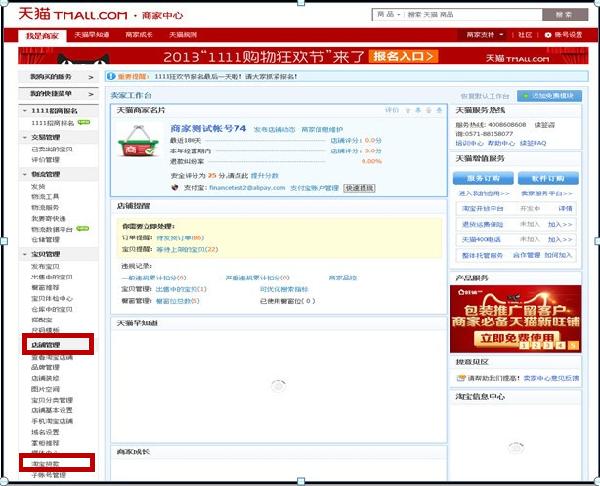Viewport: 600px width, 486px height.
Task: Open the 商品 search category dropdown
Action: coord(388,15)
